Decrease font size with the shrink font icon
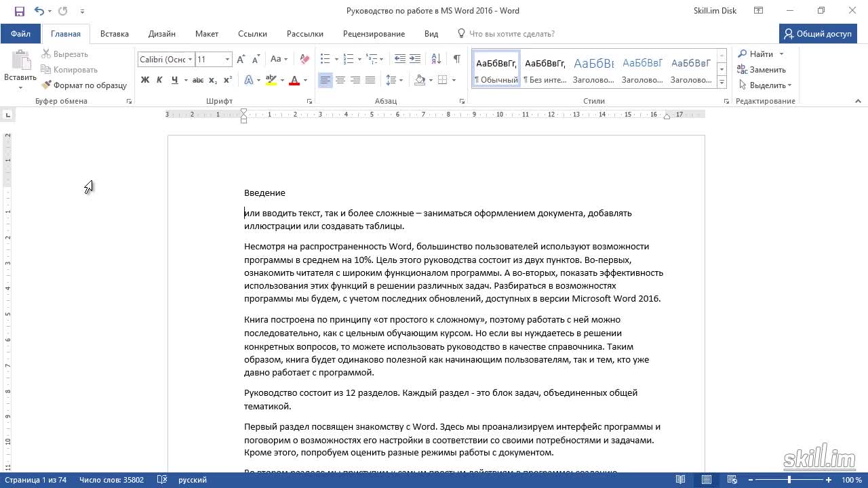868x488 pixels. [x=256, y=60]
